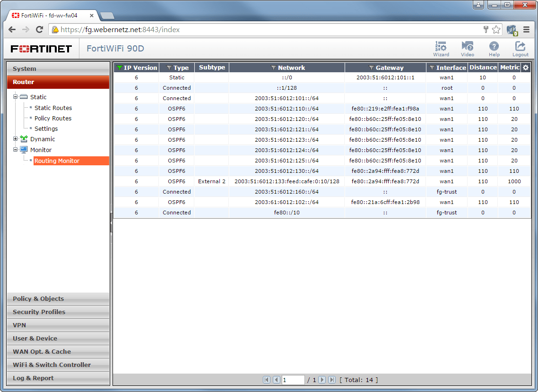Logout using the exit icon
This screenshot has width=538, height=392.
(x=520, y=47)
